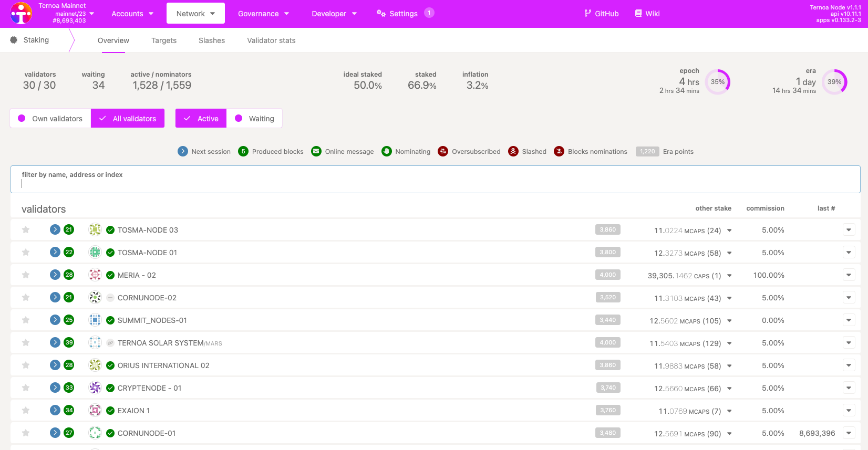The image size is (868, 450).
Task: Expand other stake for TOSMA-NODE 01
Action: (x=729, y=253)
